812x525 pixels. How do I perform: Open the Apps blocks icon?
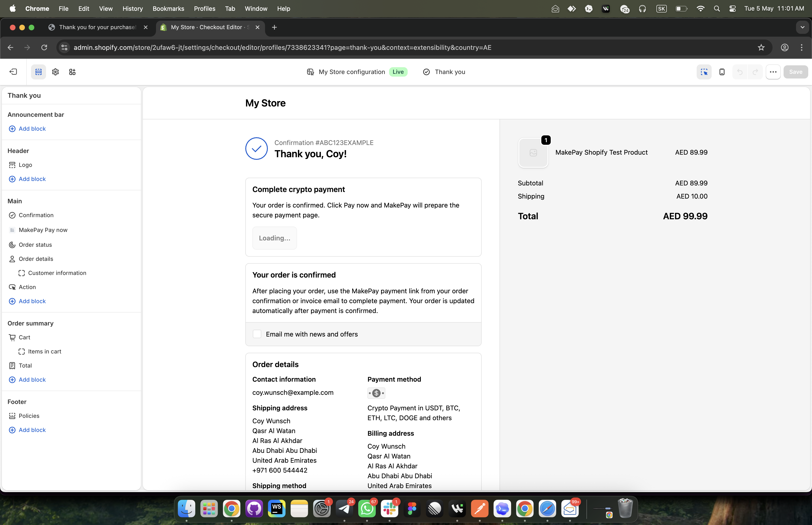tap(72, 72)
